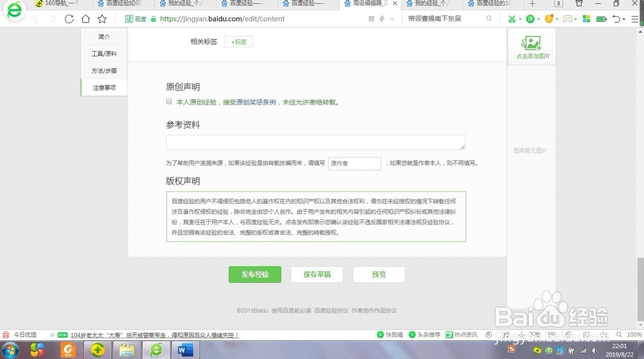Open translate extension dropdown arrow
The image size is (644, 359).
pyautogui.click(x=538, y=19)
